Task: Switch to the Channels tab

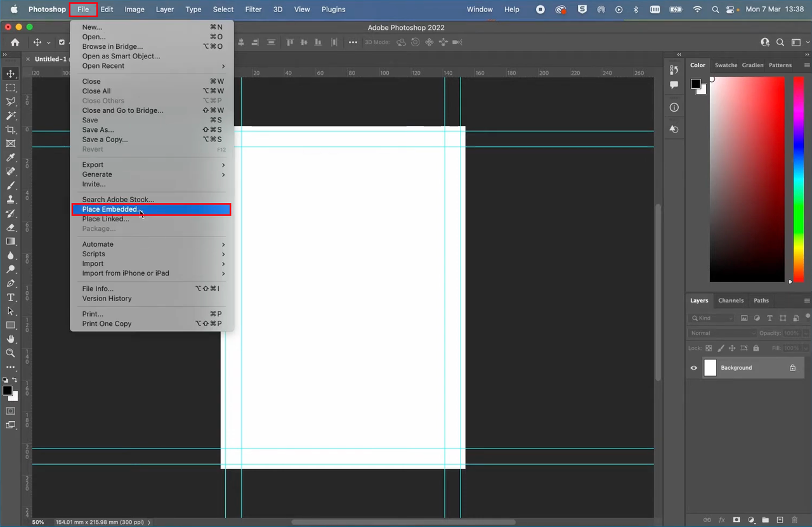Action: pos(731,300)
